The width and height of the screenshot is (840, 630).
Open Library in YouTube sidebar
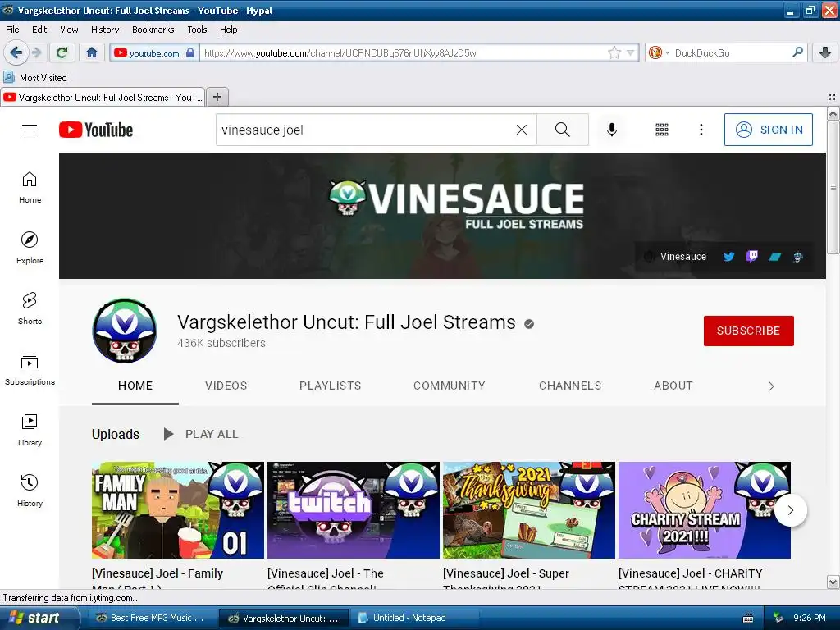click(30, 430)
